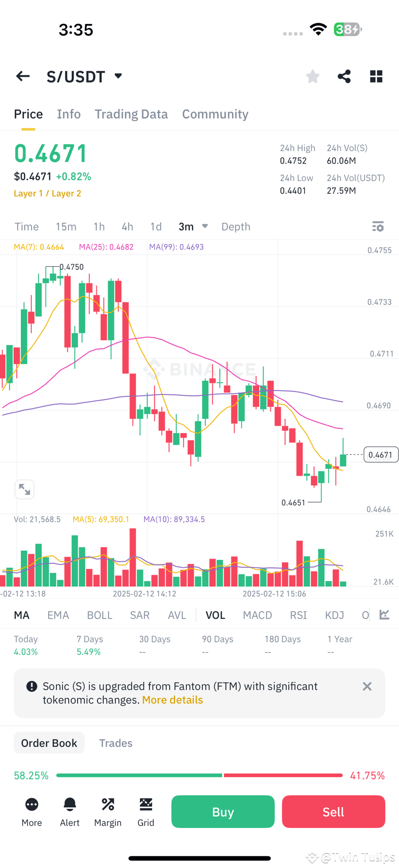Mark S/USDT as favorite with star icon
399x868 pixels.
click(x=312, y=76)
